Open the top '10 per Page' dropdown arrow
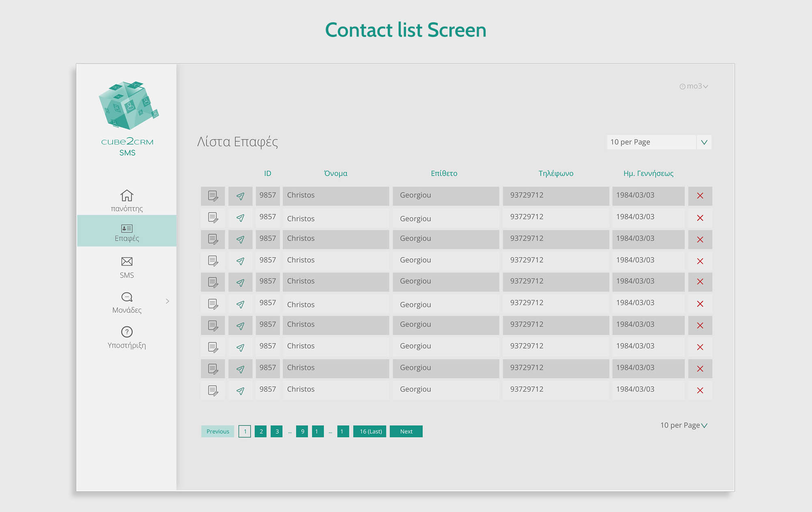The image size is (812, 512). (x=704, y=142)
